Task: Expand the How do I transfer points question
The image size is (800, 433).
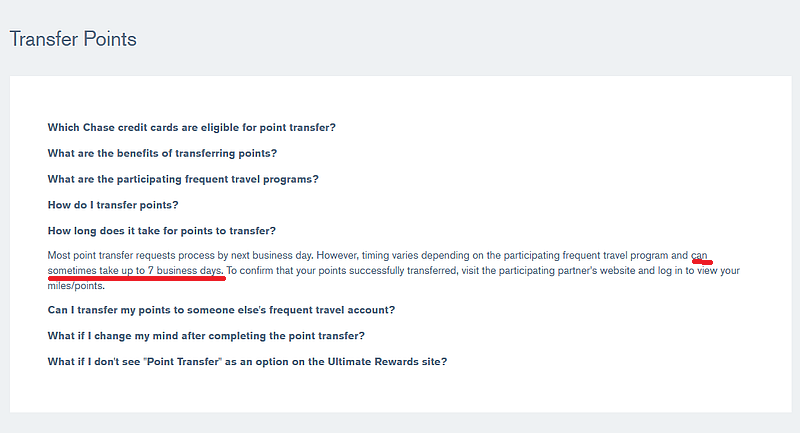Action: tap(113, 205)
